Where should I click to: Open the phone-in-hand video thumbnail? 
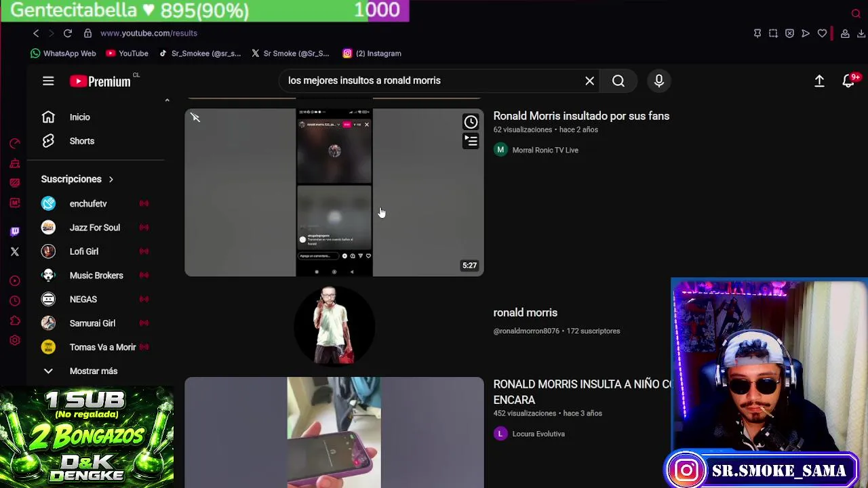click(334, 432)
